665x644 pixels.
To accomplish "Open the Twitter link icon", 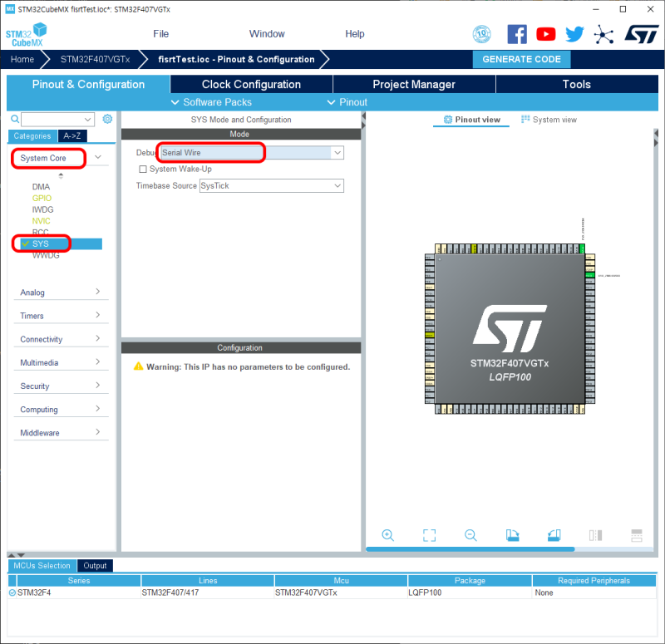I will (x=574, y=34).
